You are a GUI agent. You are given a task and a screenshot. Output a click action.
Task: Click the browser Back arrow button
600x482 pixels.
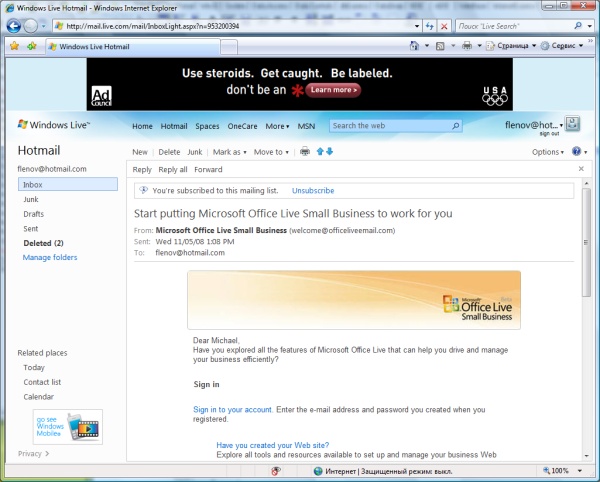(x=14, y=26)
